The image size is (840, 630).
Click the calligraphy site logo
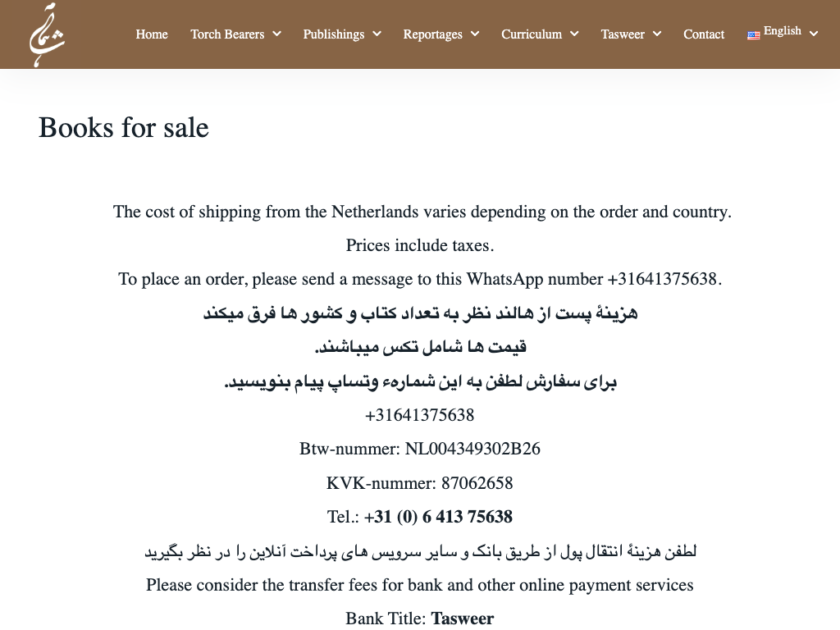click(x=47, y=34)
